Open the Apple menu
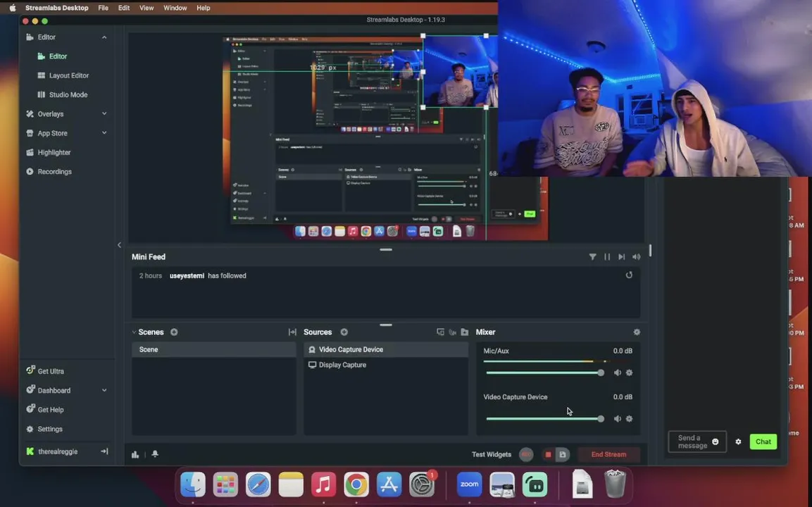The width and height of the screenshot is (812, 507). 13,8
